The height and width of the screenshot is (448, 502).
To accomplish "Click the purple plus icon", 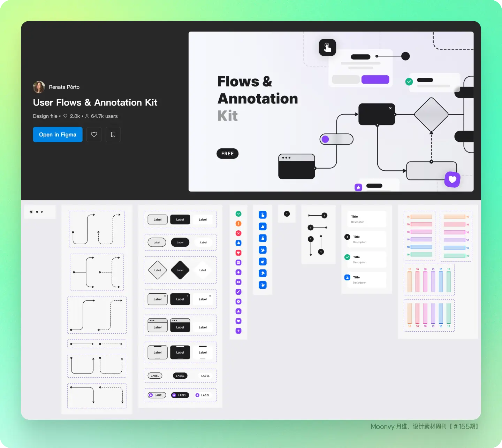I will pos(238,331).
